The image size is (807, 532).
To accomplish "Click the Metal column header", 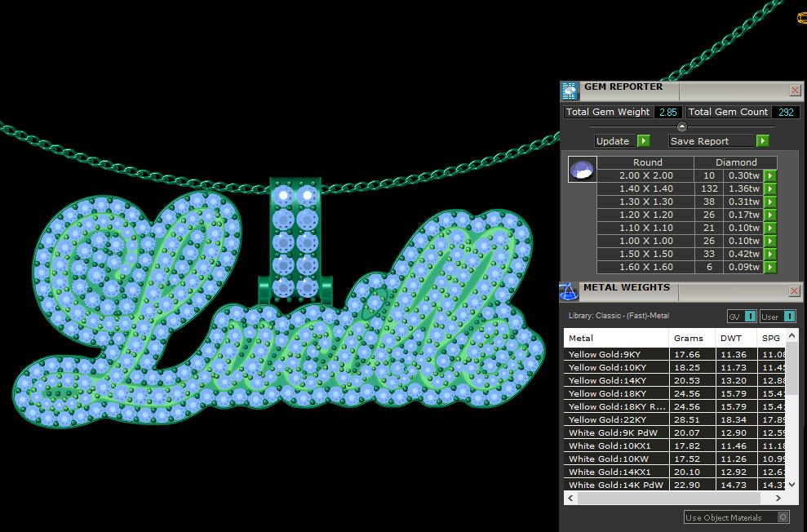I will pyautogui.click(x=616, y=338).
